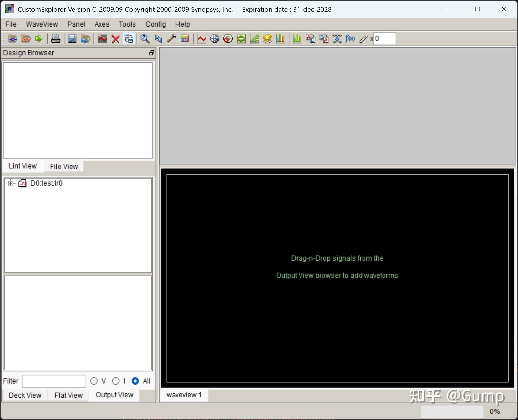Switch to the Output View tab

point(114,395)
